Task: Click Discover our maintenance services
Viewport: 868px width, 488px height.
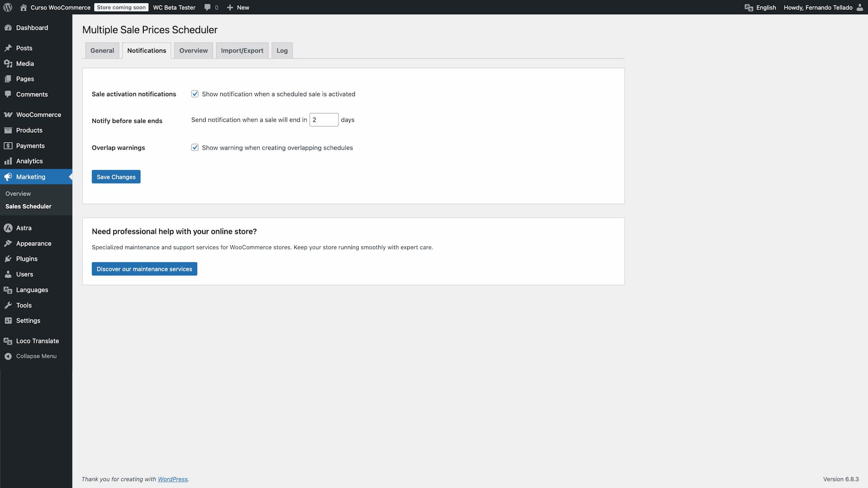Action: 144,268
